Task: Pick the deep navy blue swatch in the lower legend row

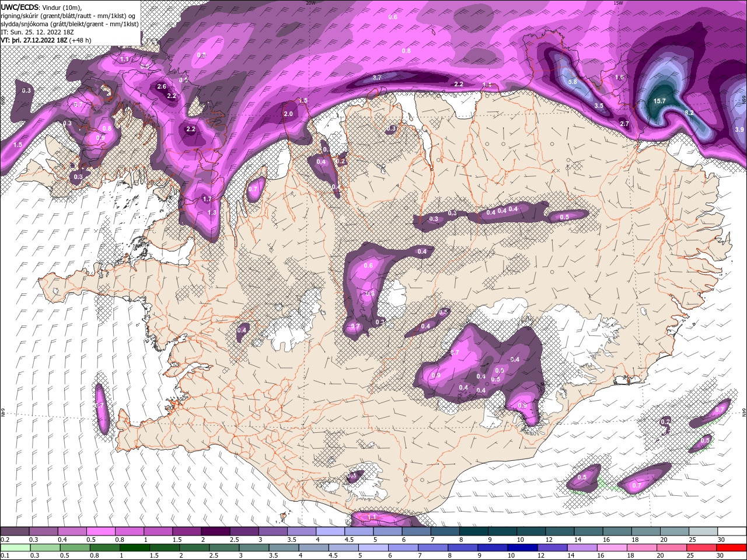Action: click(522, 547)
